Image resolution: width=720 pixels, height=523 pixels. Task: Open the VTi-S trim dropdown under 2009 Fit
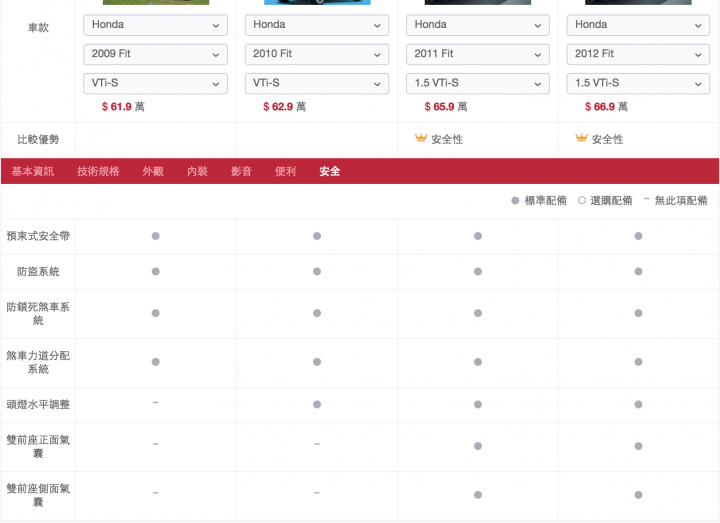[x=155, y=84]
